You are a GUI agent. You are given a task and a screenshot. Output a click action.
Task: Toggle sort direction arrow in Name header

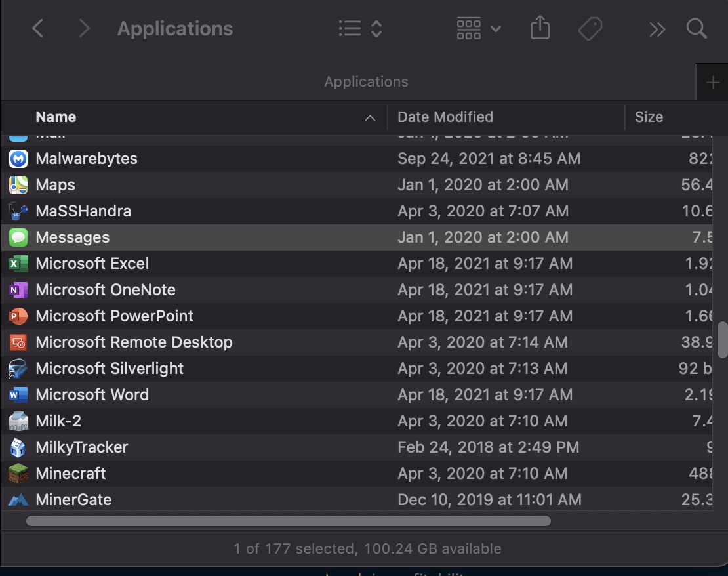370,118
